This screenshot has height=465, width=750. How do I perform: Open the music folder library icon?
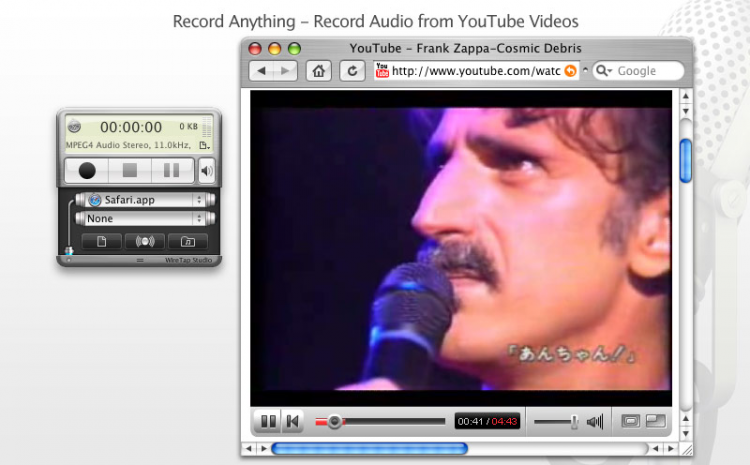188,242
